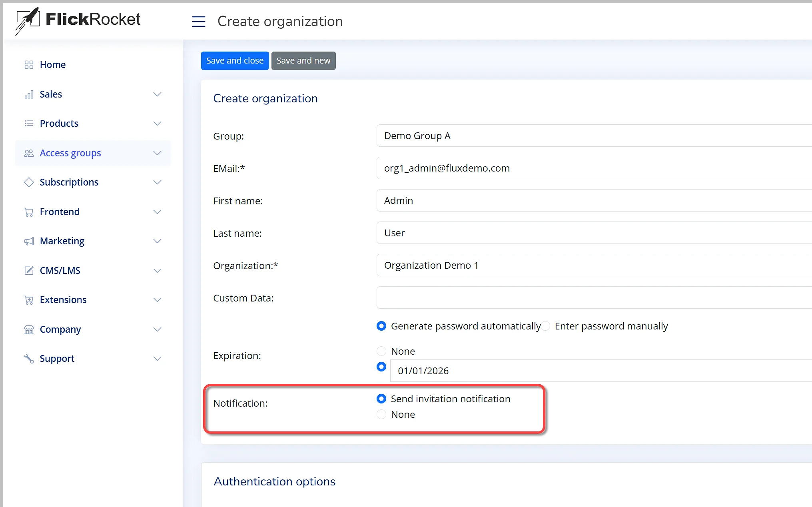Click the FlickRocket rocket logo
Screen dimensions: 812x507
pos(28,20)
